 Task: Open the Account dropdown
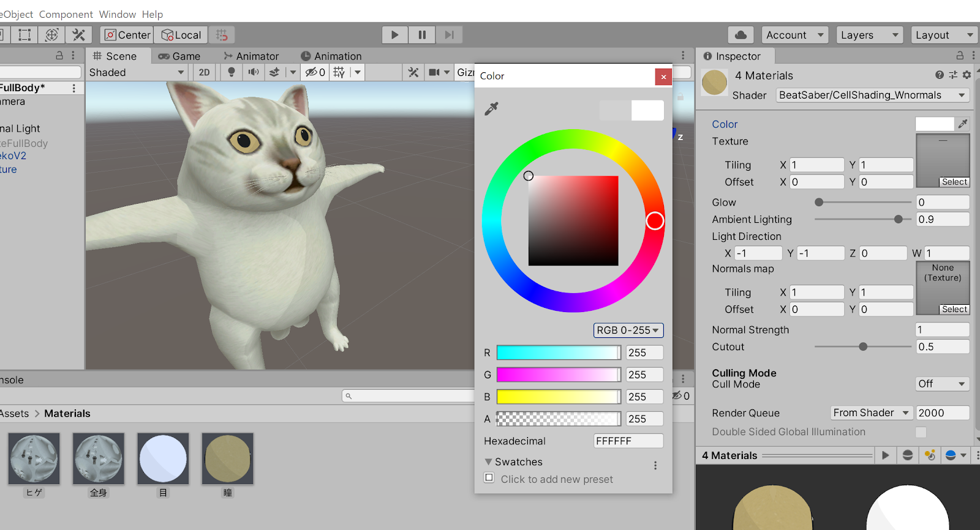pos(795,35)
